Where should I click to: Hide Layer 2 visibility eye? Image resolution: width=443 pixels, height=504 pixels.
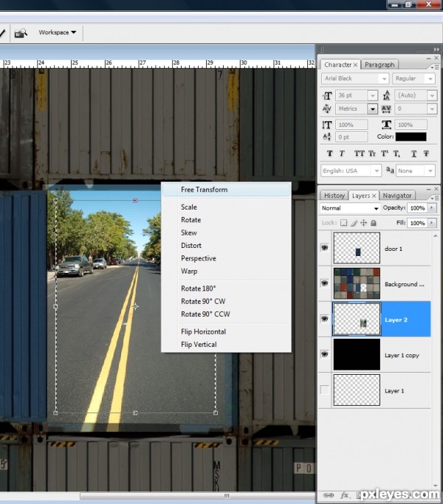pyautogui.click(x=325, y=319)
